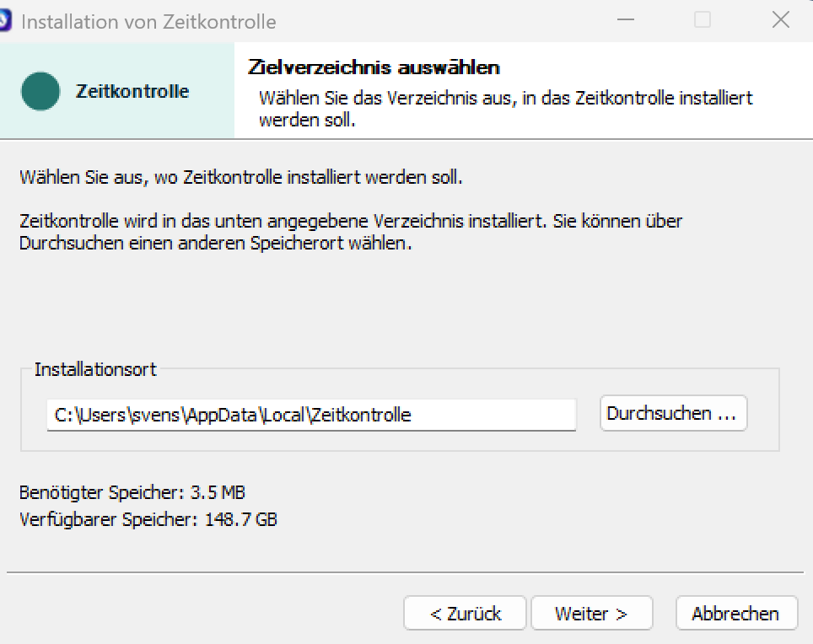The image size is (813, 644).
Task: Click the 'Verfügbarer Speicher: 148.7 GB' text
Action: [148, 519]
